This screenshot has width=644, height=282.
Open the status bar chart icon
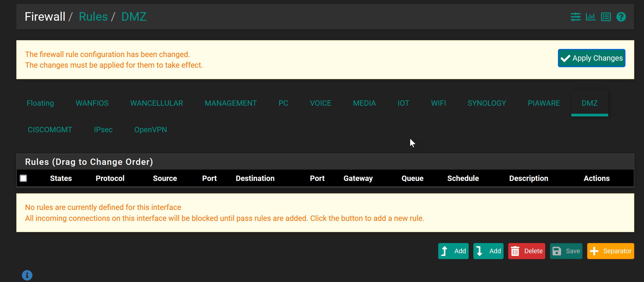pyautogui.click(x=591, y=17)
